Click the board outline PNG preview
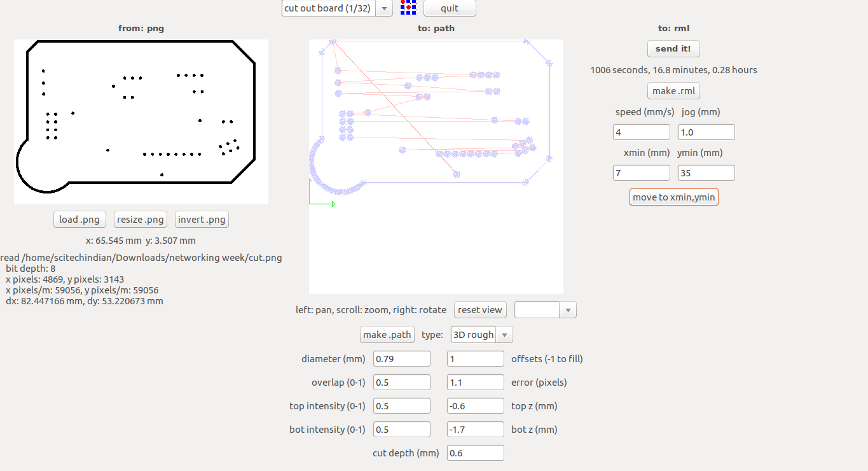This screenshot has height=471, width=868. click(141, 121)
